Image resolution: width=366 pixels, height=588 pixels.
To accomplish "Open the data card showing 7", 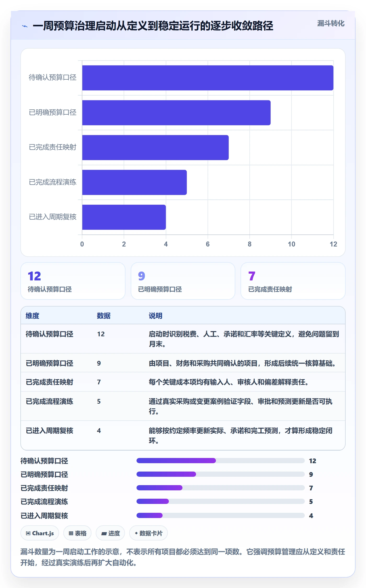I will coord(293,281).
